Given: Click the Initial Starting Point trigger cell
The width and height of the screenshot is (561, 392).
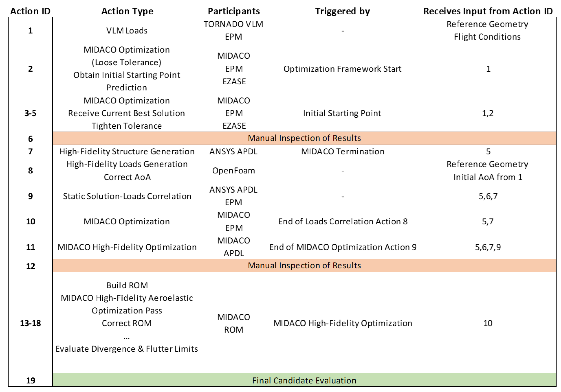Looking at the screenshot, I should coord(342,113).
